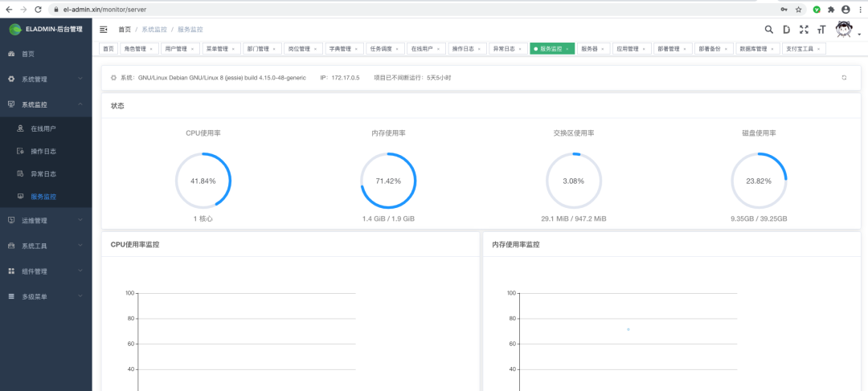Screen dimensions: 868x391
Task: Open the search magnifier in header
Action: pyautogui.click(x=768, y=30)
